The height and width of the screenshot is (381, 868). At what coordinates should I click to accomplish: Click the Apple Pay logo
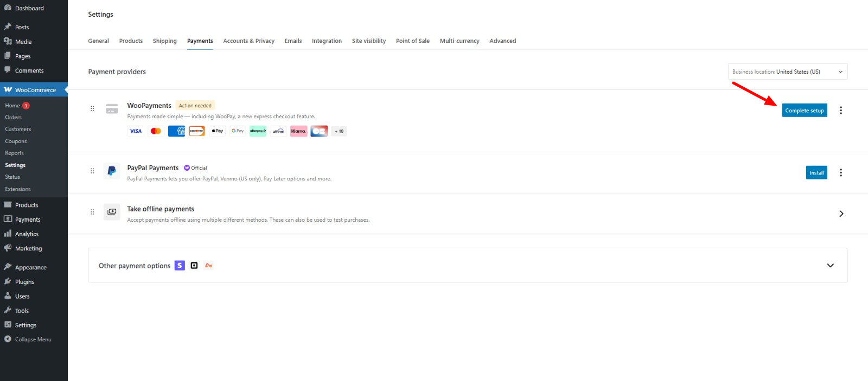(218, 131)
